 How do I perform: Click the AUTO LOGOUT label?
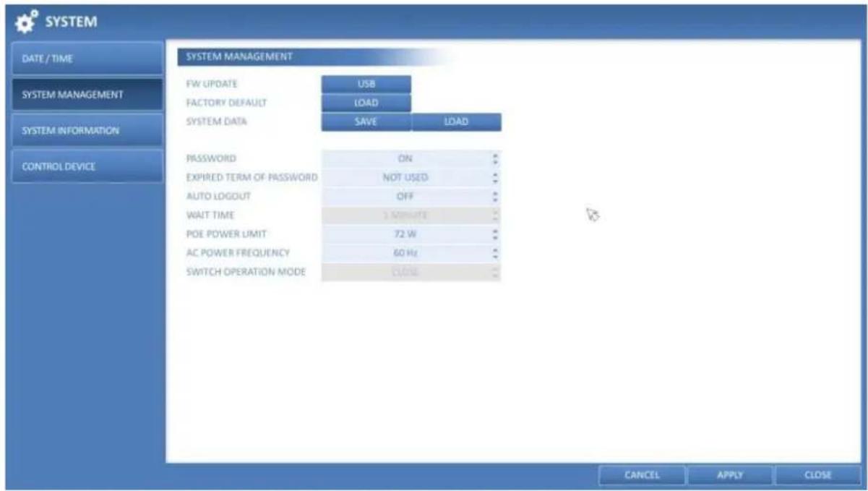point(218,196)
